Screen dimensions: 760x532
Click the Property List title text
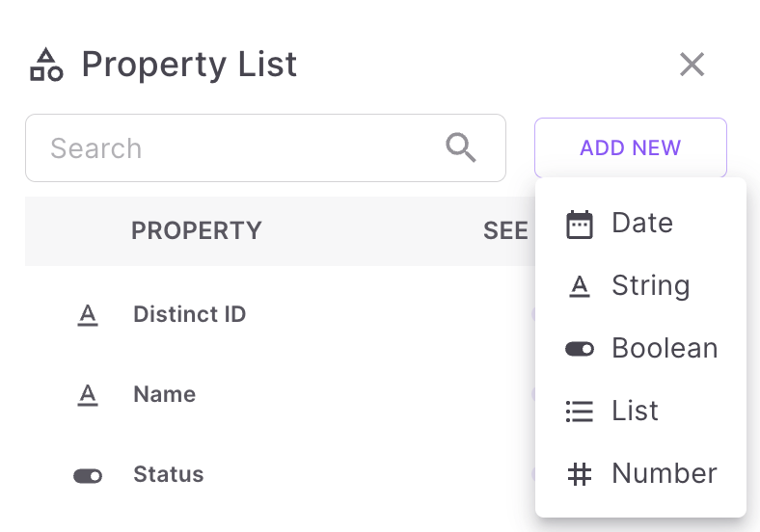click(189, 65)
